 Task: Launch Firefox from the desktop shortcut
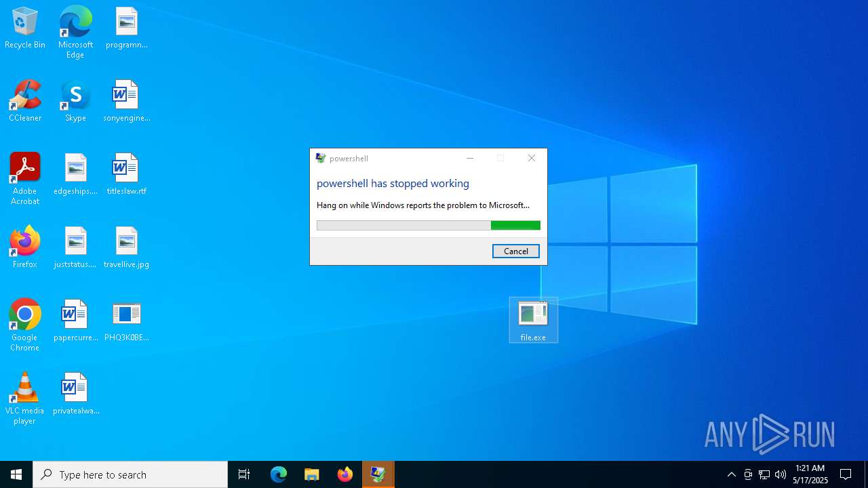[25, 248]
